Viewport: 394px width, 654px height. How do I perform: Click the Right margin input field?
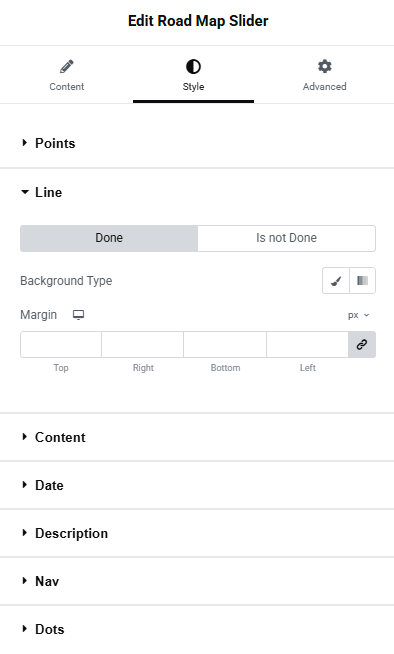pos(143,345)
